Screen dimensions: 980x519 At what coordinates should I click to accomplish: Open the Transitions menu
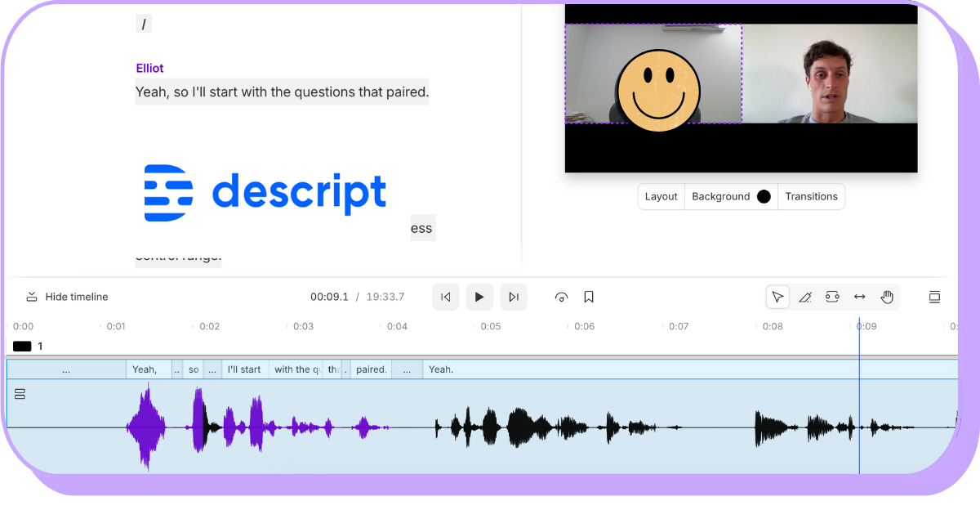tap(811, 196)
